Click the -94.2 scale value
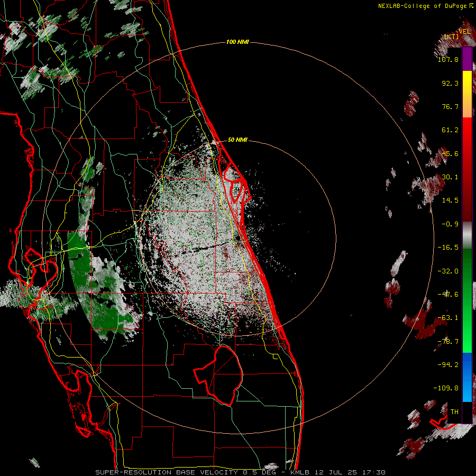The height and width of the screenshot is (476, 476). 448,365
